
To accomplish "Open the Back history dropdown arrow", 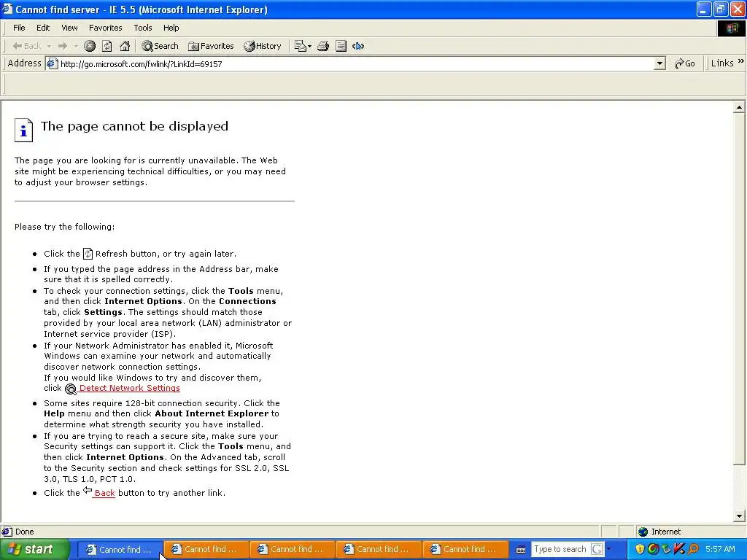I will tap(49, 46).
